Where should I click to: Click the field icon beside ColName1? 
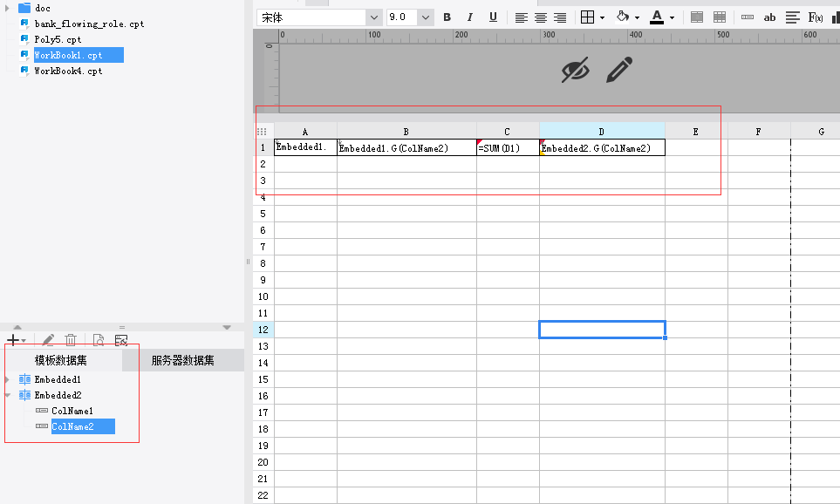tap(42, 411)
